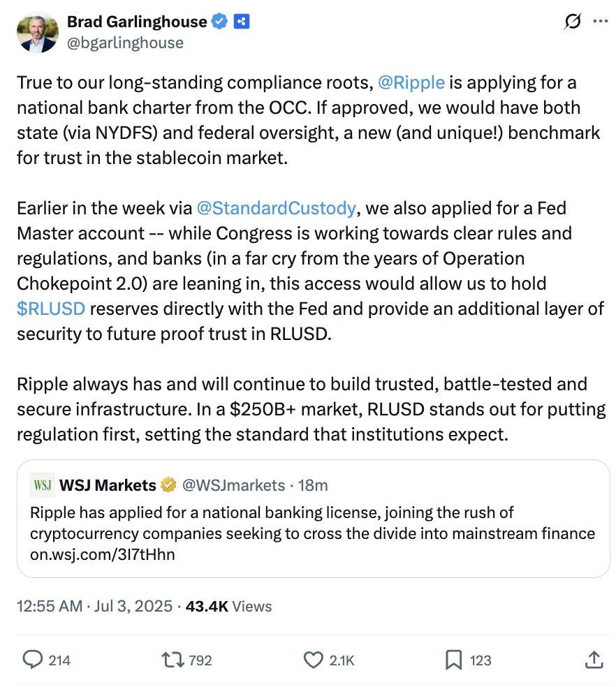Click WSJ Markets gold verified badge
The image size is (616, 687).
pyautogui.click(x=169, y=485)
